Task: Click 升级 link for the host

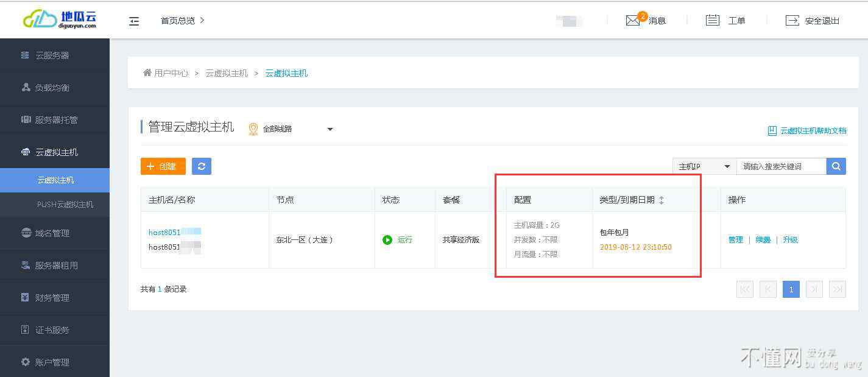Action: (791, 240)
